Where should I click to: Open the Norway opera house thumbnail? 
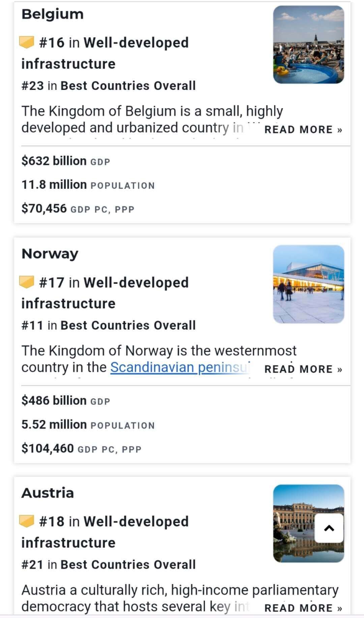[308, 284]
